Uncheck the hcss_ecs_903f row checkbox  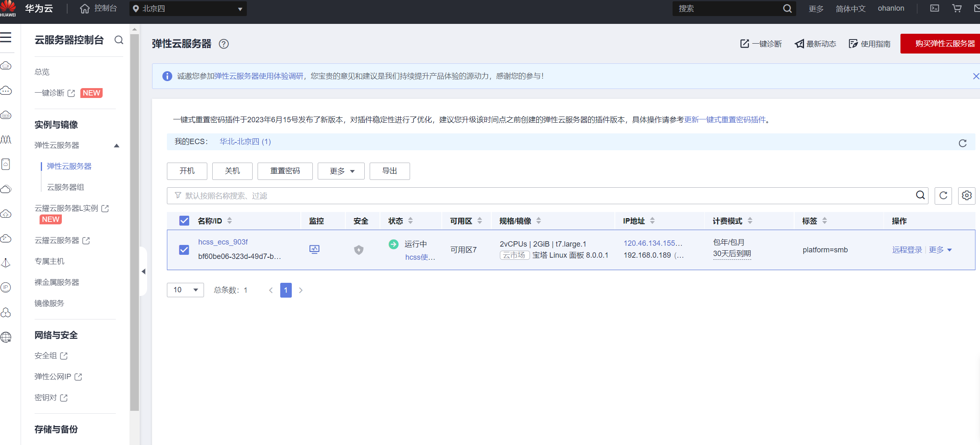click(184, 250)
